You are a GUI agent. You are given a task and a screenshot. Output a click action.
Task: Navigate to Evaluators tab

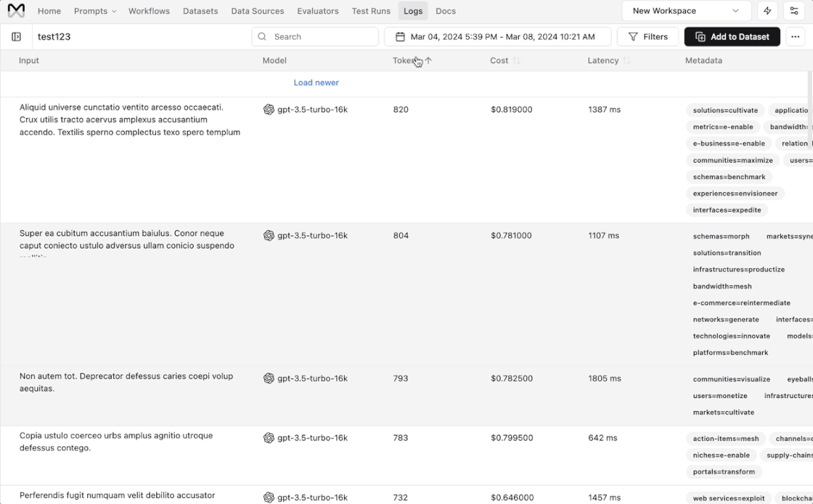click(x=318, y=11)
